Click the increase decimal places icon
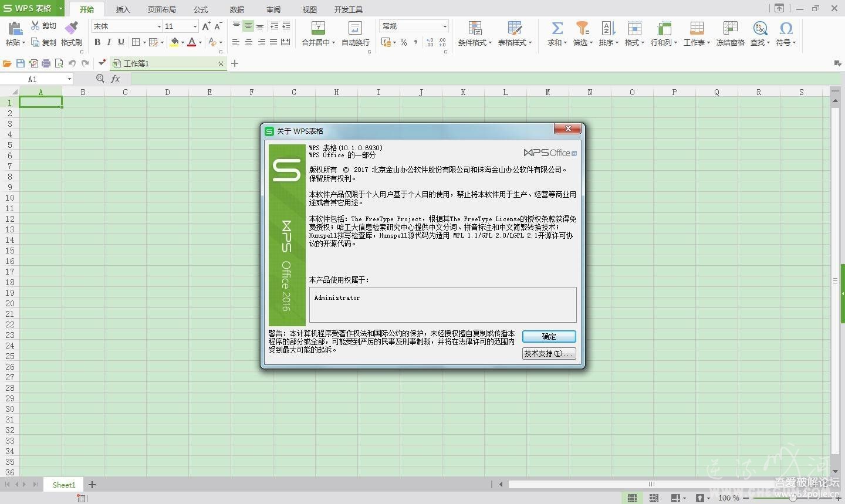845x504 pixels. tap(430, 42)
